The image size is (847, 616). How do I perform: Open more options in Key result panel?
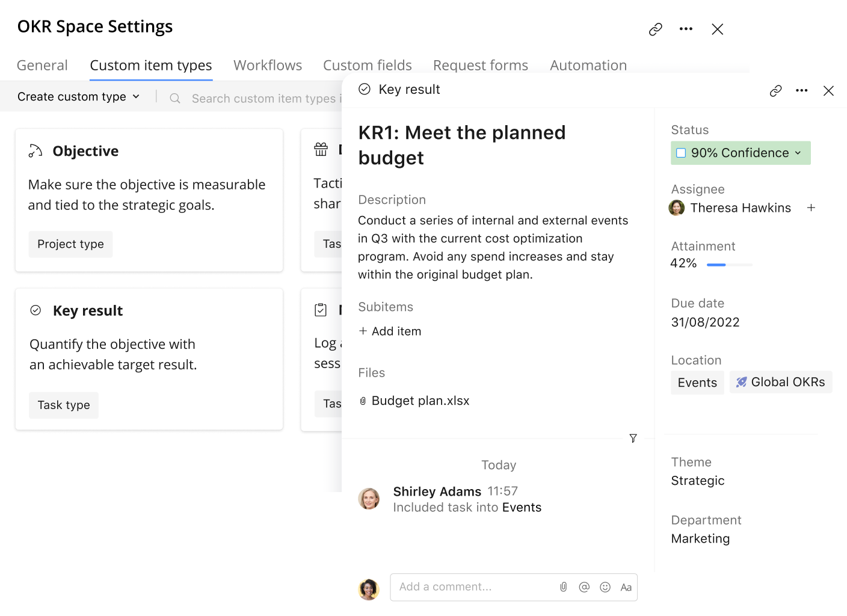[801, 91]
